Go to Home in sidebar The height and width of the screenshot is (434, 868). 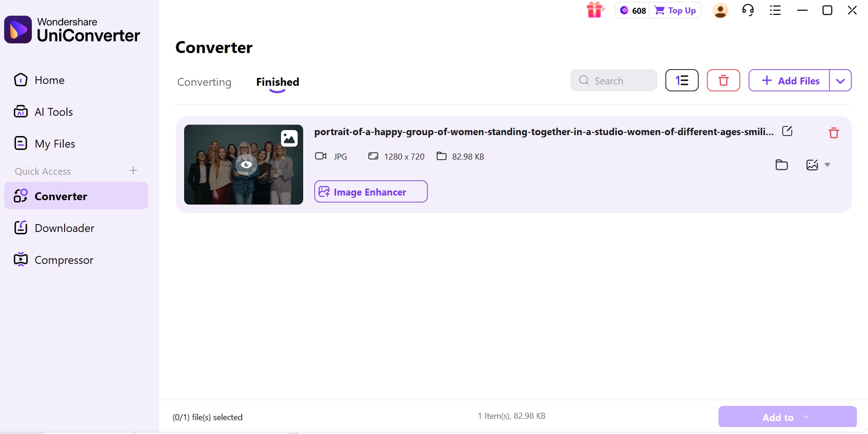[x=76, y=80]
